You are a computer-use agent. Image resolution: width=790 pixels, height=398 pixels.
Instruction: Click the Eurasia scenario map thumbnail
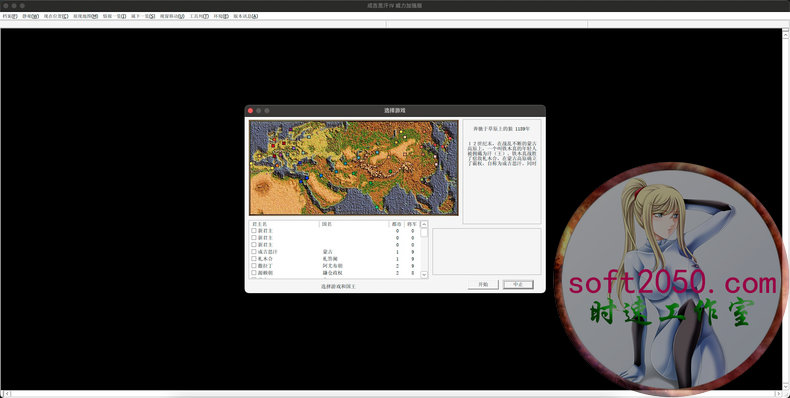354,168
